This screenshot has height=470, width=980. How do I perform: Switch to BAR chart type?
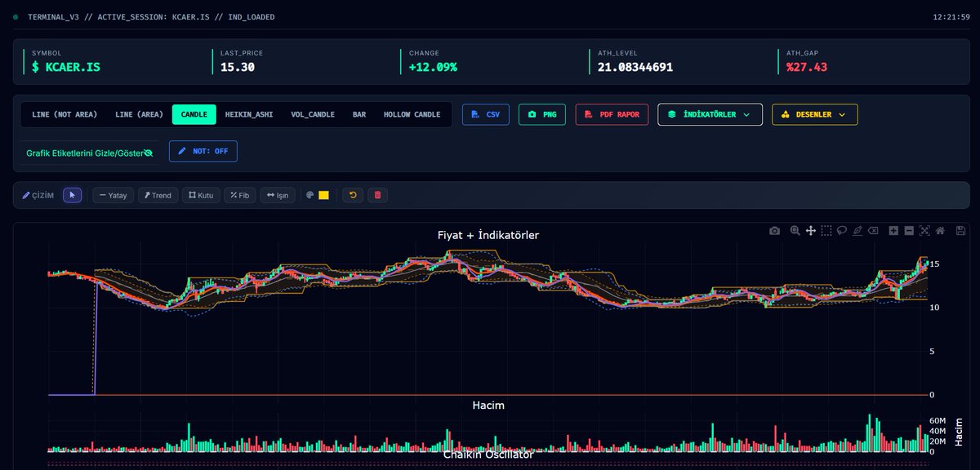tap(359, 114)
